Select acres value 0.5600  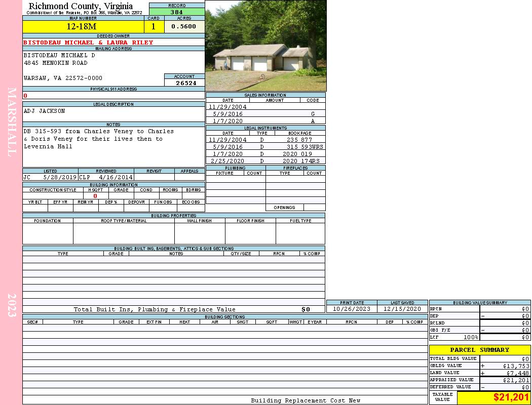click(x=183, y=26)
